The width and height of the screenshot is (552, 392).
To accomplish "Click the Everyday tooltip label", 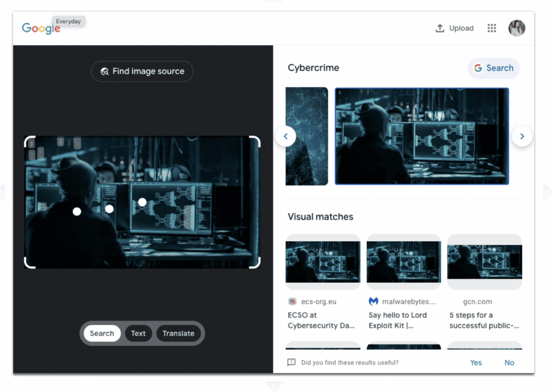I will [x=68, y=22].
